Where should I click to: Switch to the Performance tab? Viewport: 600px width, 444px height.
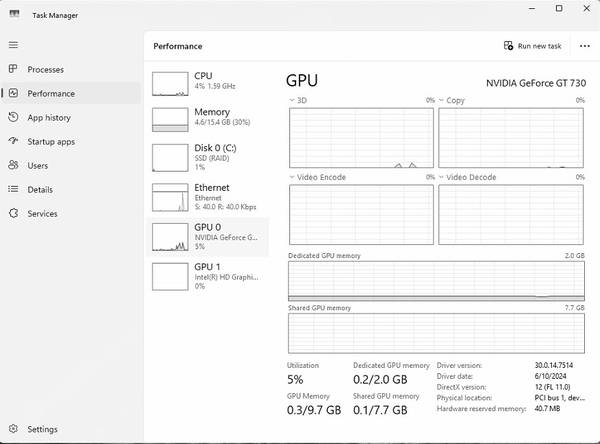point(50,93)
